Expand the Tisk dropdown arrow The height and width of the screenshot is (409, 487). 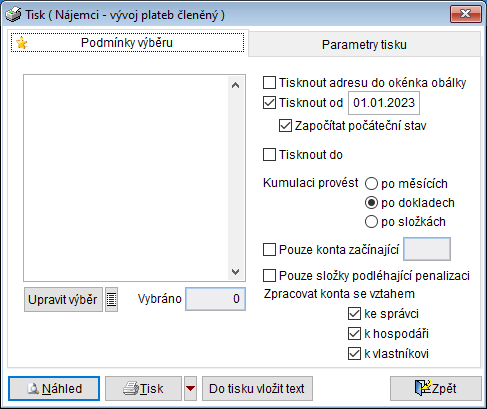pyautogui.click(x=190, y=388)
